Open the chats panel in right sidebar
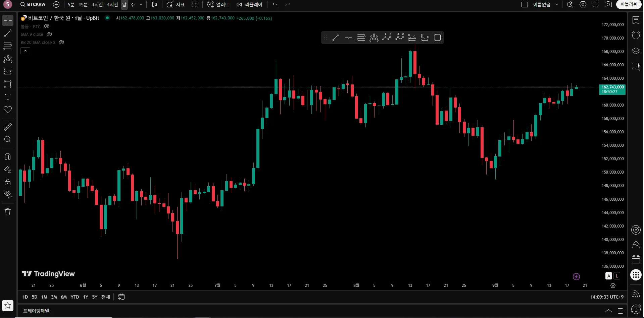Image resolution: width=644 pixels, height=318 pixels. [x=636, y=66]
